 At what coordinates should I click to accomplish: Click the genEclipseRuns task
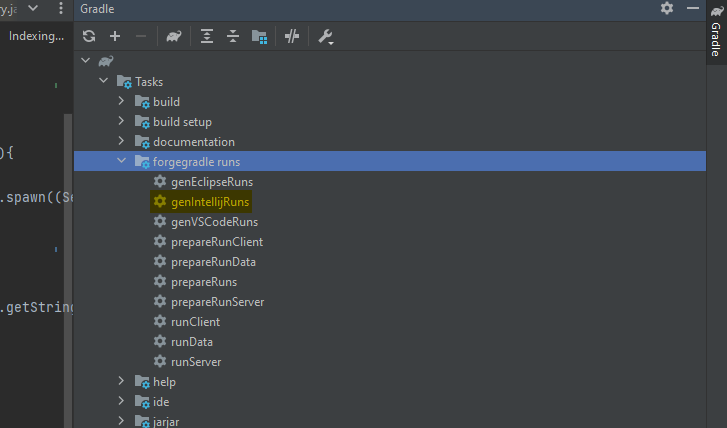212,181
